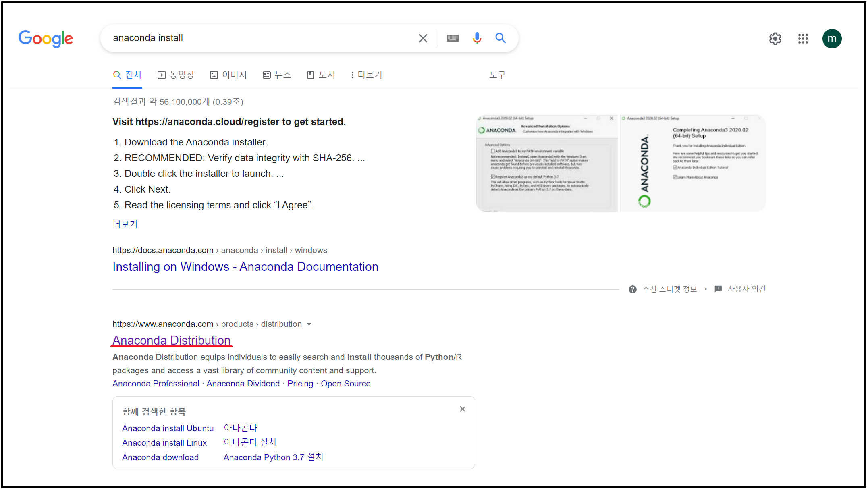Switch to the 동영상 tab
This screenshot has width=868, height=490.
(x=176, y=75)
